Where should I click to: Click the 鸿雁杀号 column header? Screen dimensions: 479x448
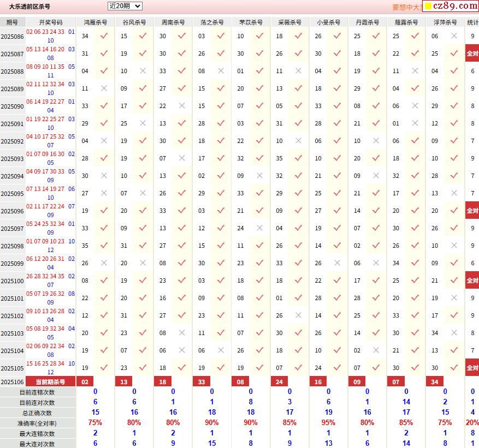(x=96, y=22)
